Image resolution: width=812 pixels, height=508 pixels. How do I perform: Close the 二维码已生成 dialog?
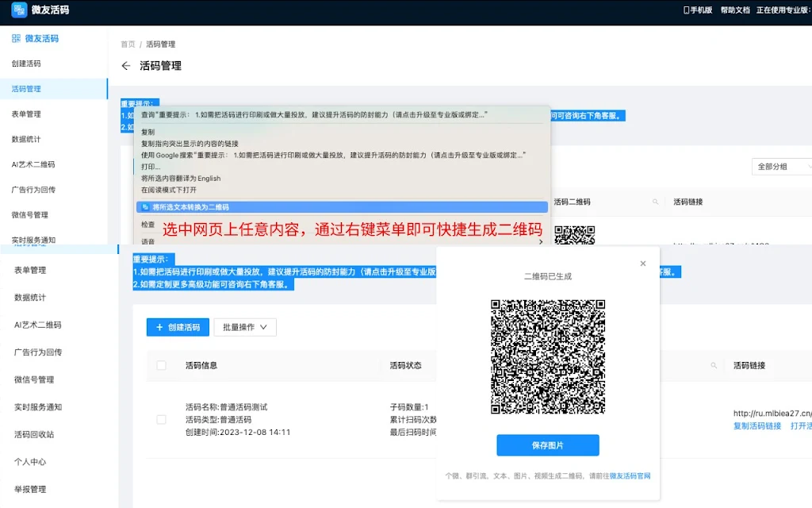(x=642, y=264)
